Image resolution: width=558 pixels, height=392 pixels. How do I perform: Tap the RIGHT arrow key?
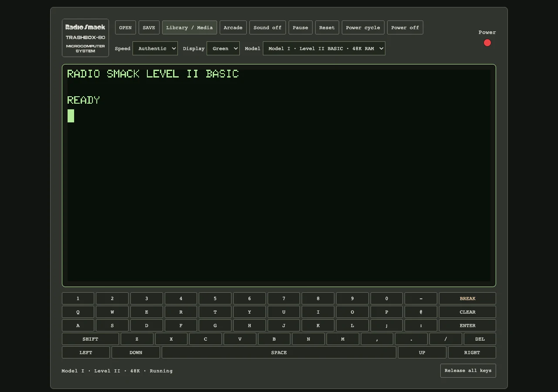pos(472,352)
